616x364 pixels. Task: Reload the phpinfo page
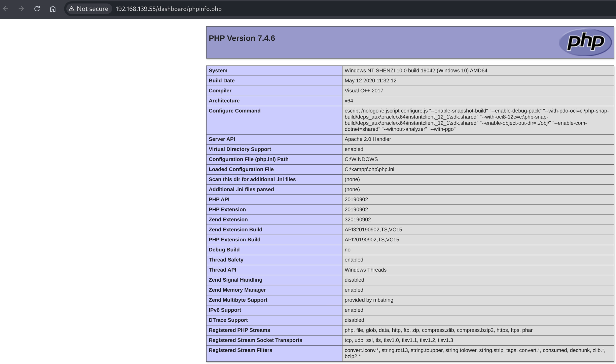37,9
